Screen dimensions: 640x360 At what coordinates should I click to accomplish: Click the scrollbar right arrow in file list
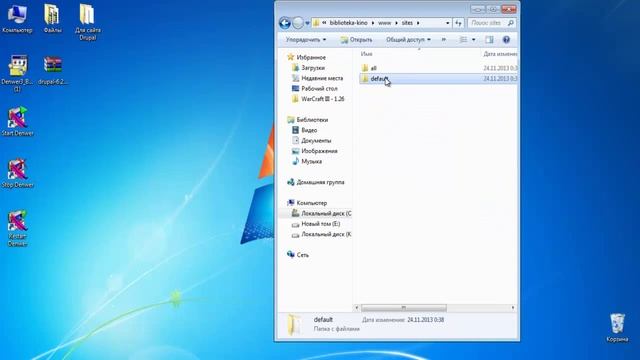pos(513,308)
